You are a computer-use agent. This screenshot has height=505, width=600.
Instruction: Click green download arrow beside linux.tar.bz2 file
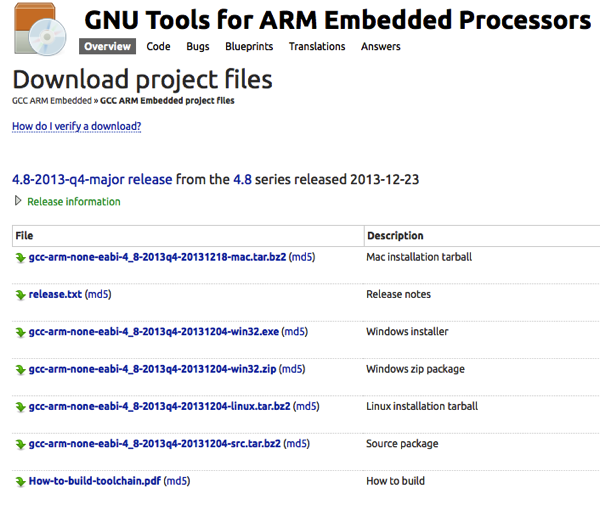click(x=20, y=407)
